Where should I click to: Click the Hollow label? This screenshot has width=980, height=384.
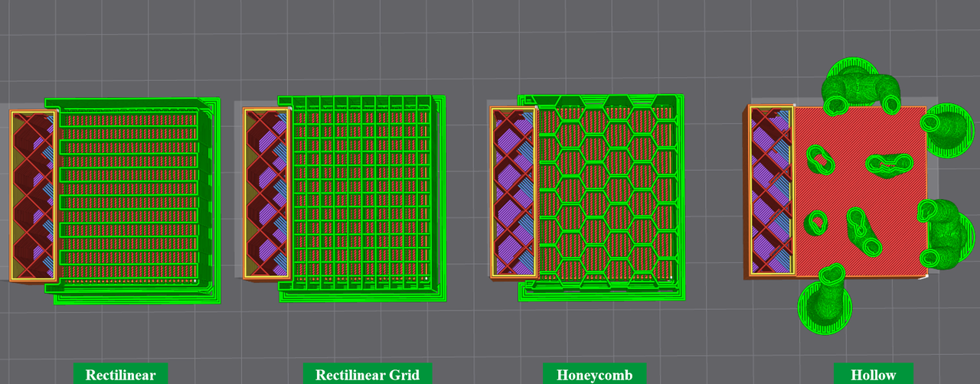tap(874, 374)
